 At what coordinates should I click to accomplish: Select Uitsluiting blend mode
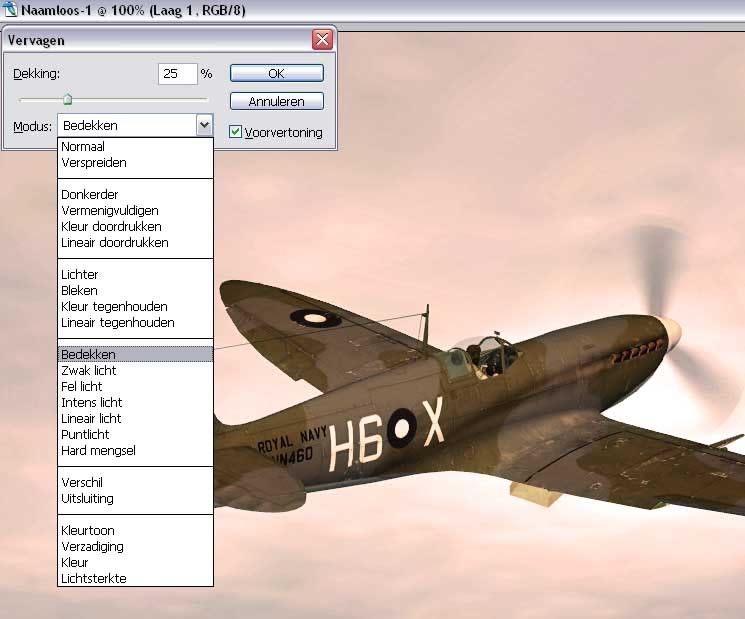tap(135, 498)
